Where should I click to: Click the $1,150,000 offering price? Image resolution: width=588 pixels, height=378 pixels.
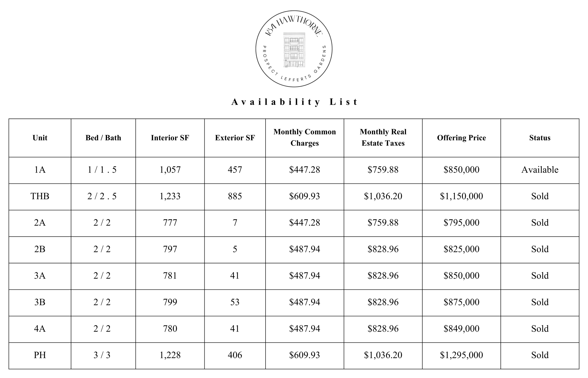pyautogui.click(x=461, y=196)
